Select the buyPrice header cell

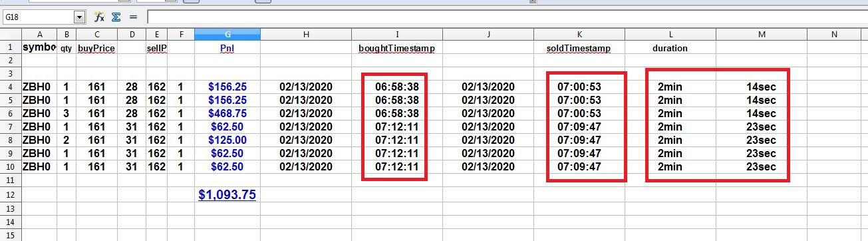(x=97, y=48)
